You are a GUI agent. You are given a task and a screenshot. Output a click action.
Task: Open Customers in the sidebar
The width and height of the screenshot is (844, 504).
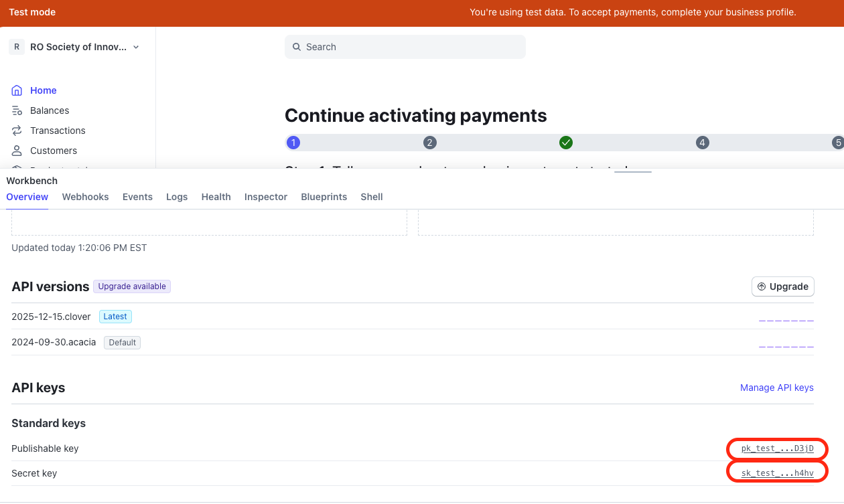[54, 151]
